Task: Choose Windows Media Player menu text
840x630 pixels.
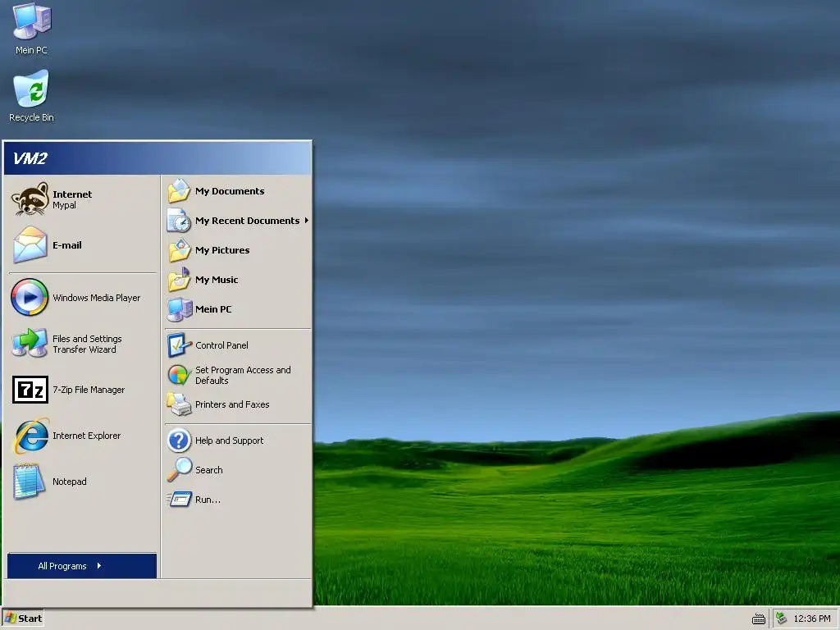Action: click(97, 298)
